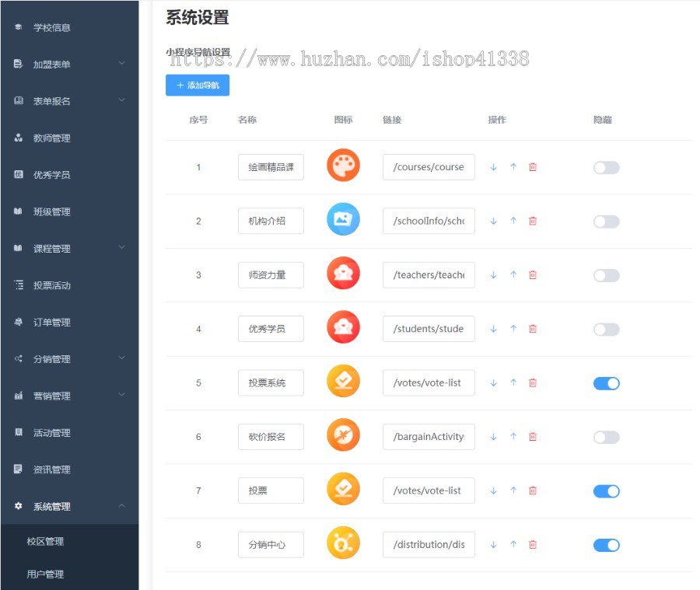700x590 pixels.
Task: Click the picture icon for 机构介绍
Action: point(343,219)
